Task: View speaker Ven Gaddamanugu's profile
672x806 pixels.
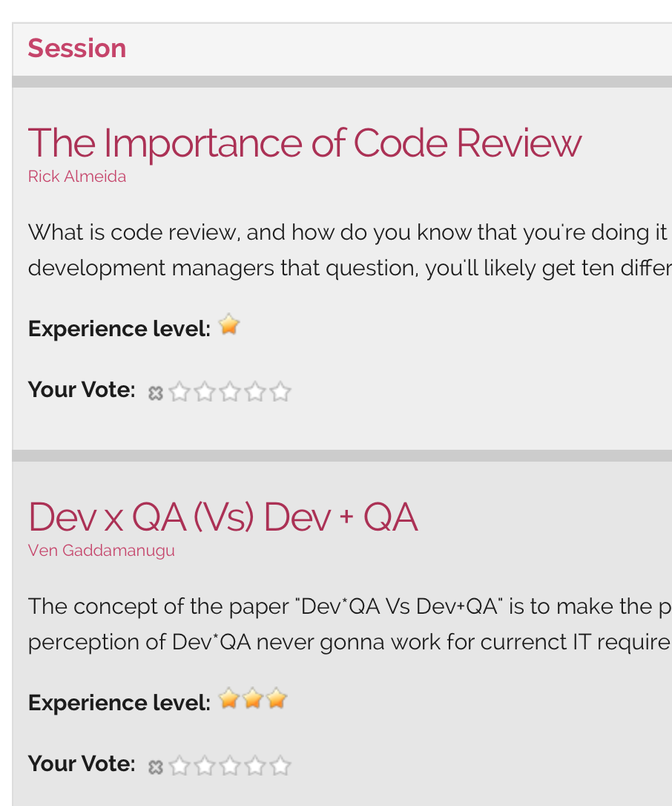Action: coord(102,551)
